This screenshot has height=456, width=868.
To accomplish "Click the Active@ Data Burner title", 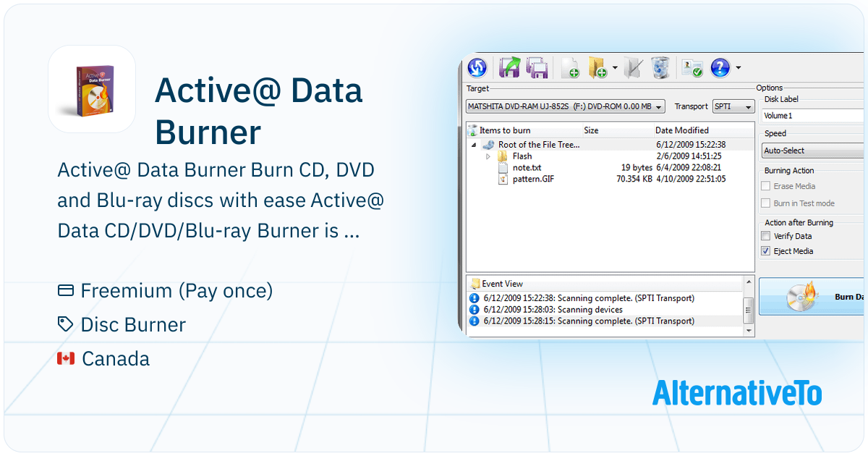I will tap(259, 111).
